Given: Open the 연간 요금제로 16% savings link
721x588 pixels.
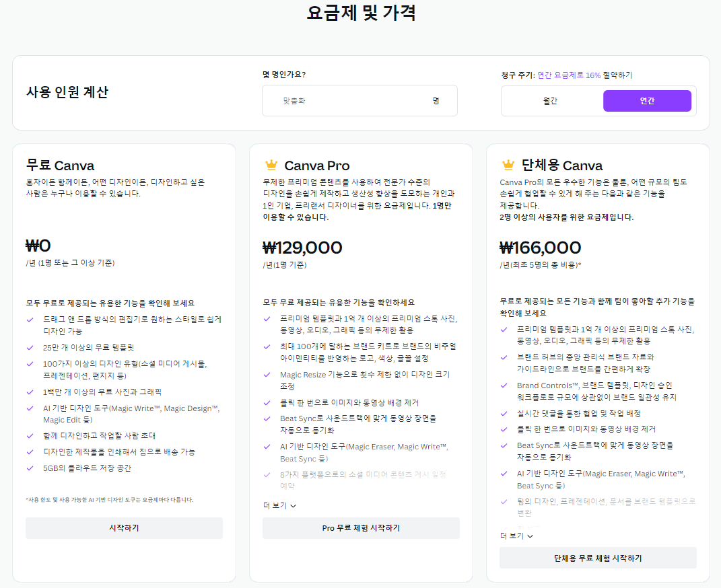Looking at the screenshot, I should (570, 75).
